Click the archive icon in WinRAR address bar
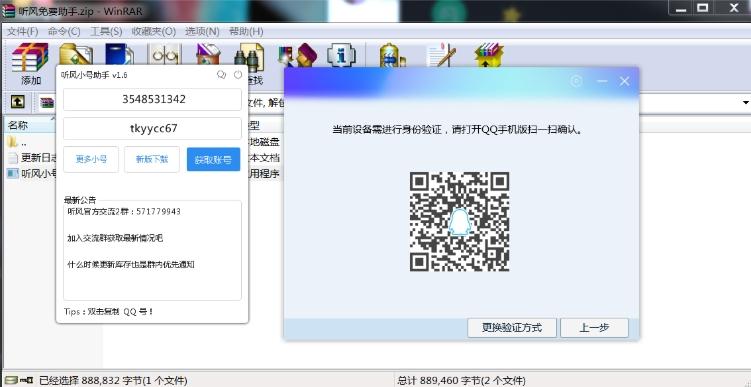 (47, 102)
